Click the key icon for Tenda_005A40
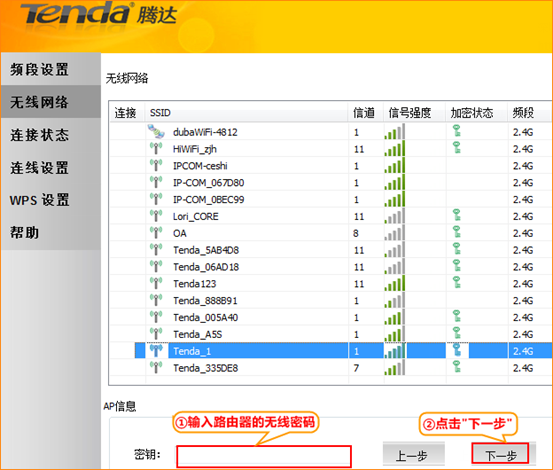This screenshot has width=553, height=470. (457, 317)
